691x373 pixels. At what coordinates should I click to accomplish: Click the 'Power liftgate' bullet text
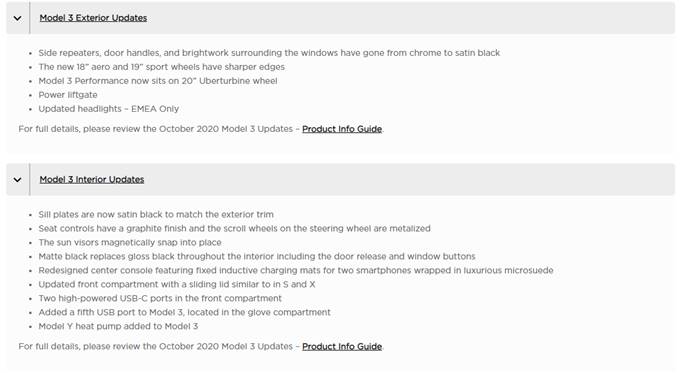tap(68, 95)
